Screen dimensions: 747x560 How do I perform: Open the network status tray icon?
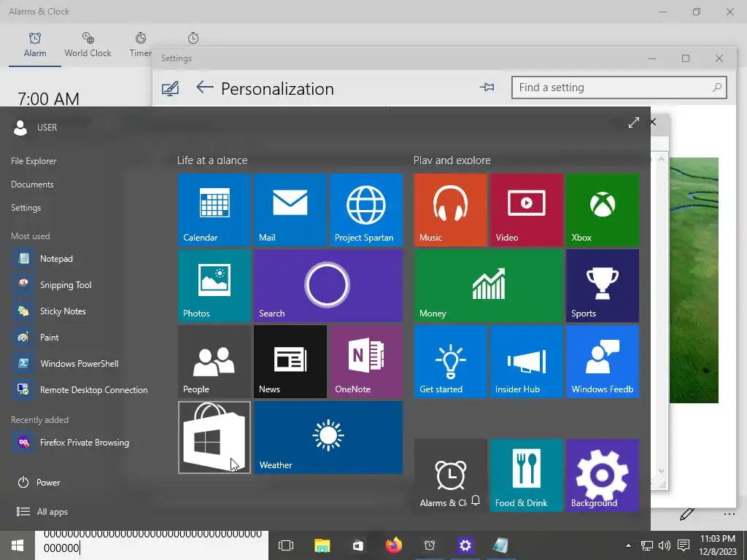pos(647,545)
